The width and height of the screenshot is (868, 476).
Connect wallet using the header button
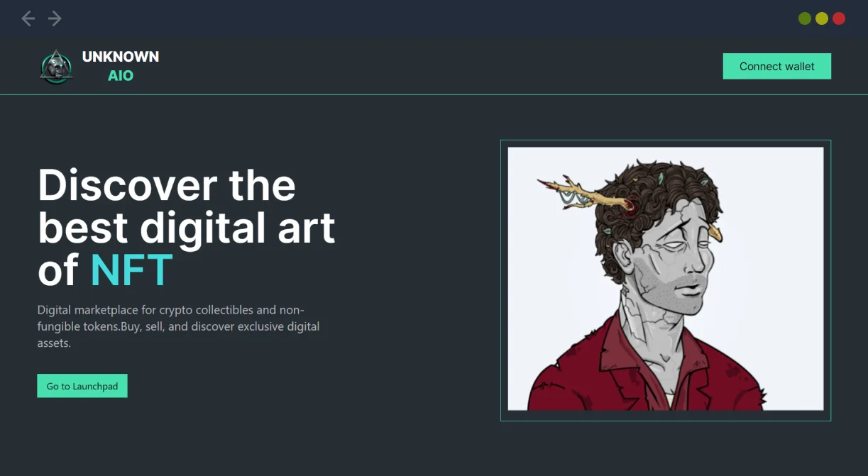pyautogui.click(x=776, y=66)
